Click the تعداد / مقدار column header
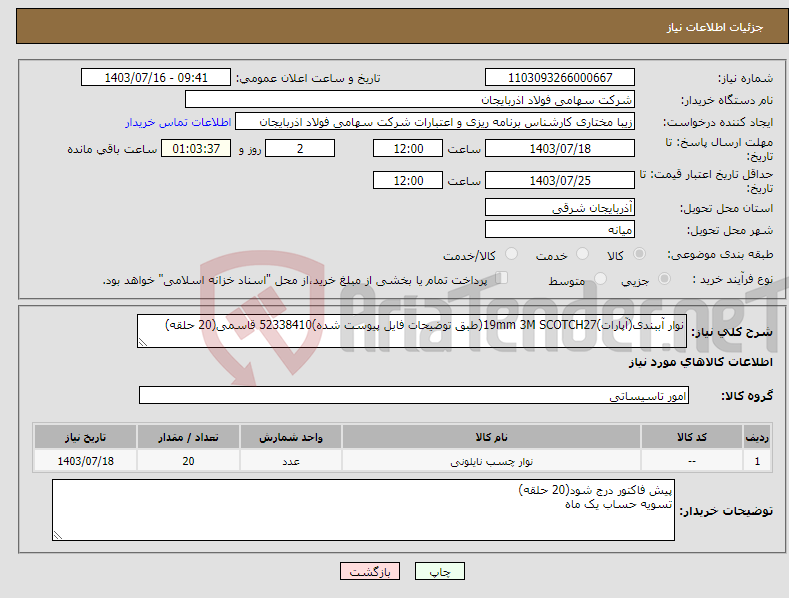The image size is (789, 598). [x=188, y=437]
